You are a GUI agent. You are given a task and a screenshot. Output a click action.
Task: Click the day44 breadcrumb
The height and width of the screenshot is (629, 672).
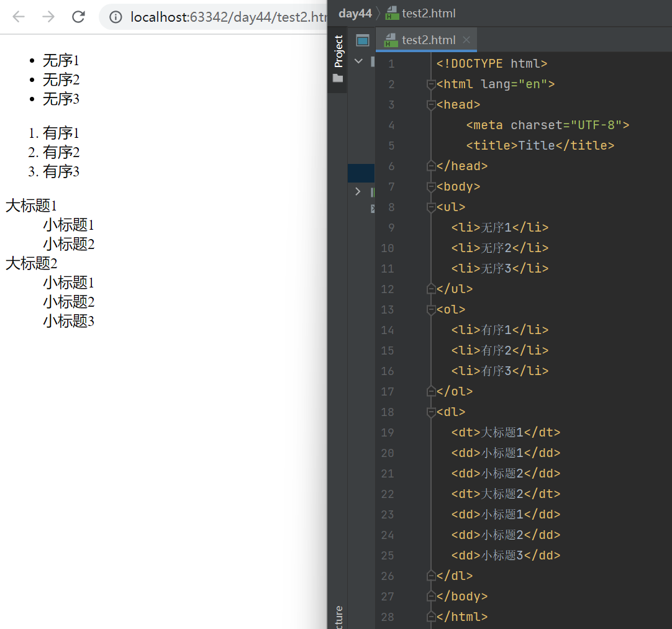355,13
